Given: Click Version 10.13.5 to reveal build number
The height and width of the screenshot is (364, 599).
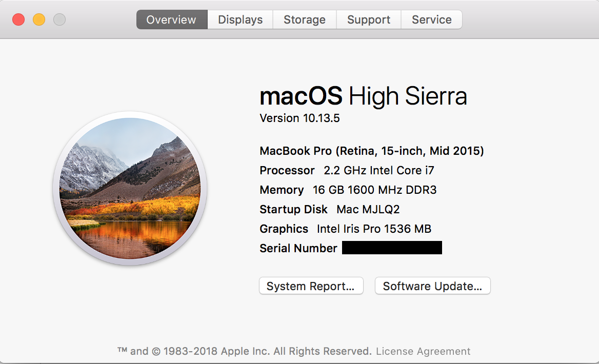Looking at the screenshot, I should click(299, 118).
